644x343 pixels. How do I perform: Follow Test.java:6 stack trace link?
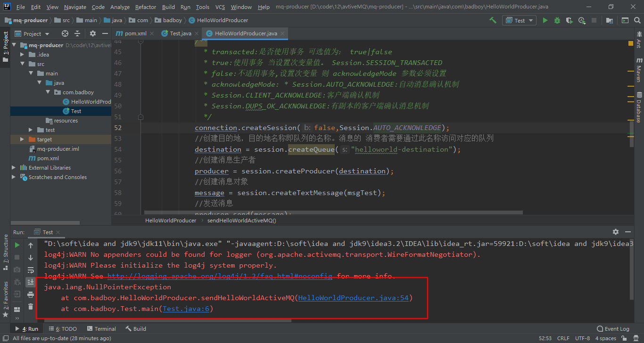[186, 309]
